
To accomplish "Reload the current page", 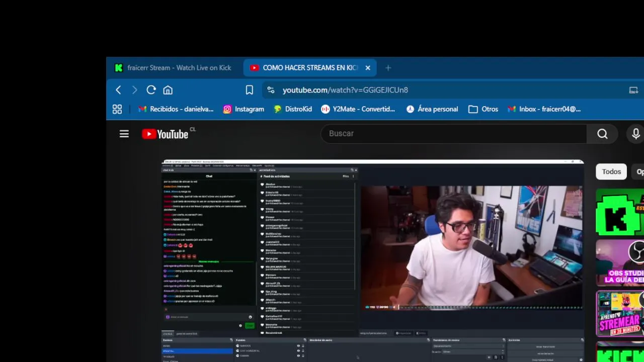I will point(151,90).
